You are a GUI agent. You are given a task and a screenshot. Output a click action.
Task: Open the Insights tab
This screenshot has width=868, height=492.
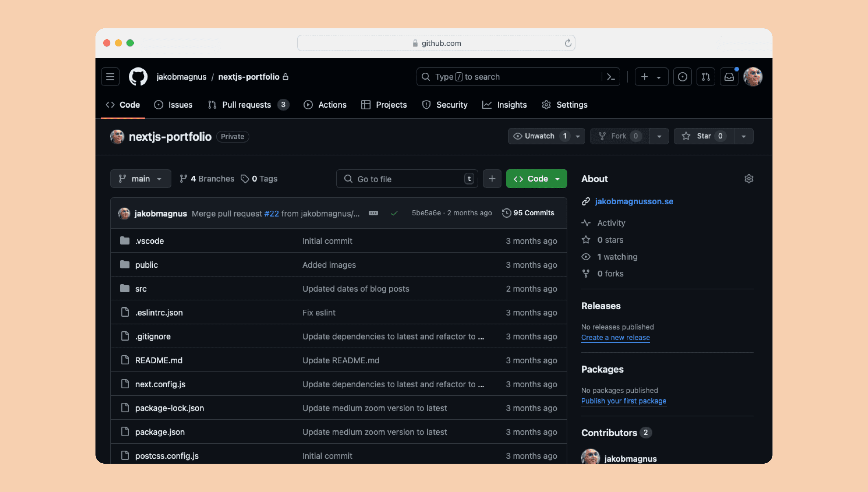click(x=505, y=105)
